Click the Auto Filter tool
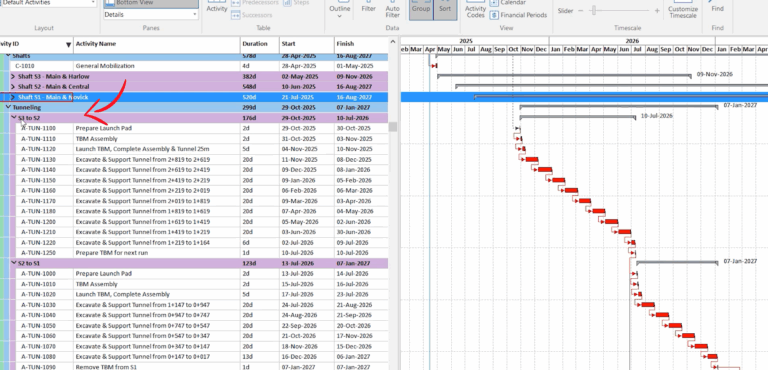Viewport: 768px width, 370px height. coord(392,10)
